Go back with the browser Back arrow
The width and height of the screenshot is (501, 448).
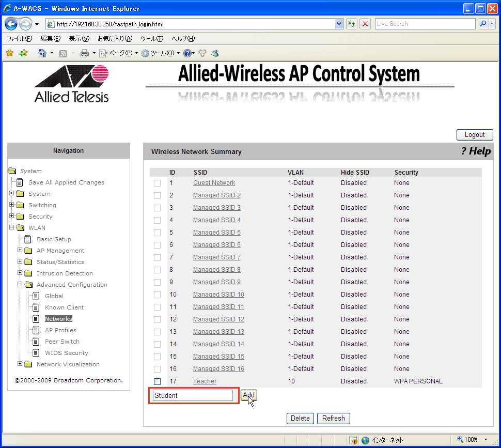[11, 24]
